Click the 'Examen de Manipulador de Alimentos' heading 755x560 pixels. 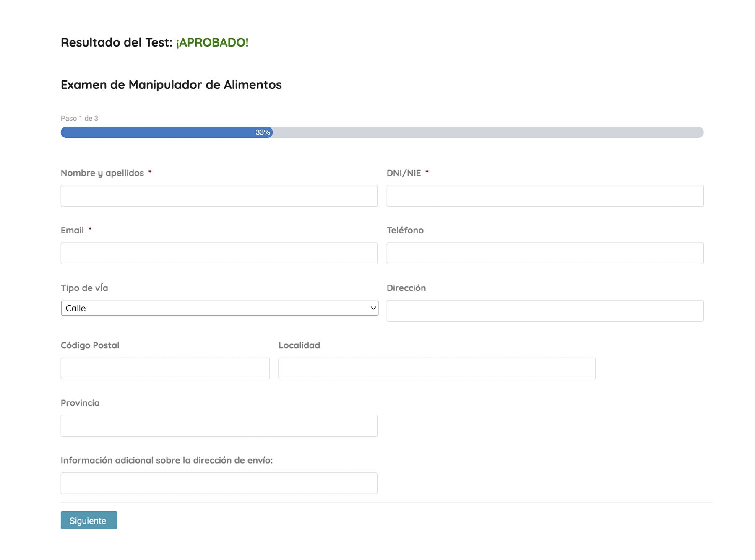171,85
